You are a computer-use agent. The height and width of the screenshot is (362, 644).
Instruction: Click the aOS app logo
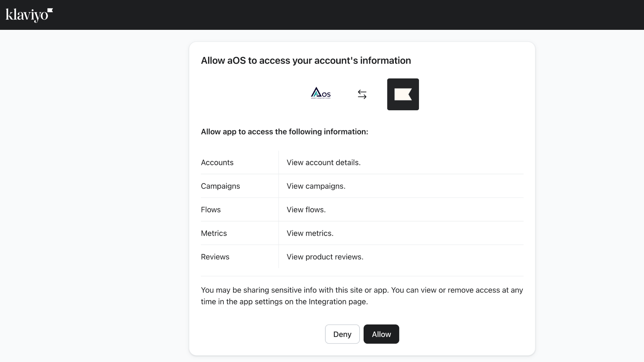pyautogui.click(x=321, y=93)
